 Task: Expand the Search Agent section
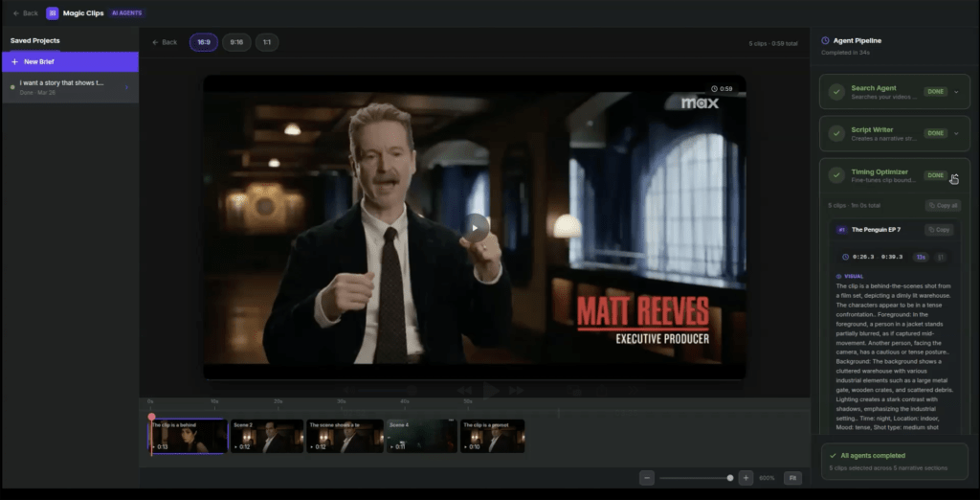pyautogui.click(x=955, y=92)
